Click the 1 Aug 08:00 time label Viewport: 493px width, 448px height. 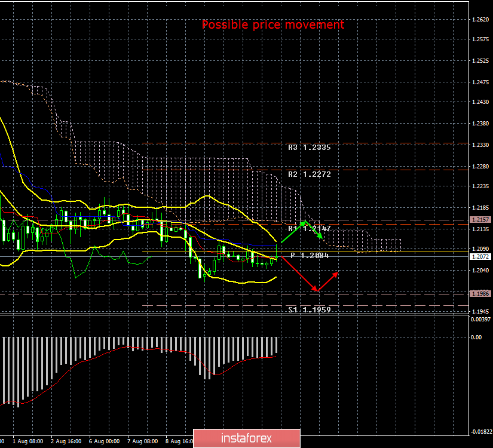tap(27, 441)
